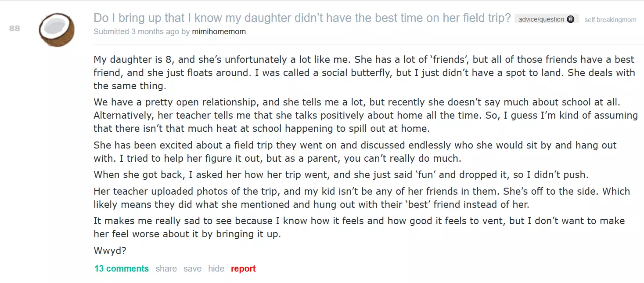The image size is (644, 283).
Task: Click the paragraph starting 'It makes me really sad'
Action: [359, 227]
